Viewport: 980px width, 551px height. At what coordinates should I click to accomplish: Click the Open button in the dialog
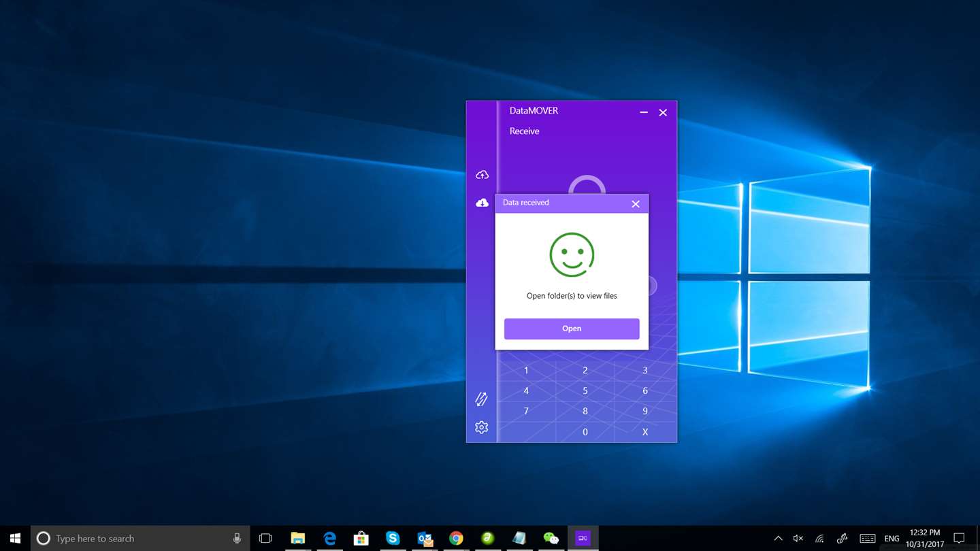(572, 329)
